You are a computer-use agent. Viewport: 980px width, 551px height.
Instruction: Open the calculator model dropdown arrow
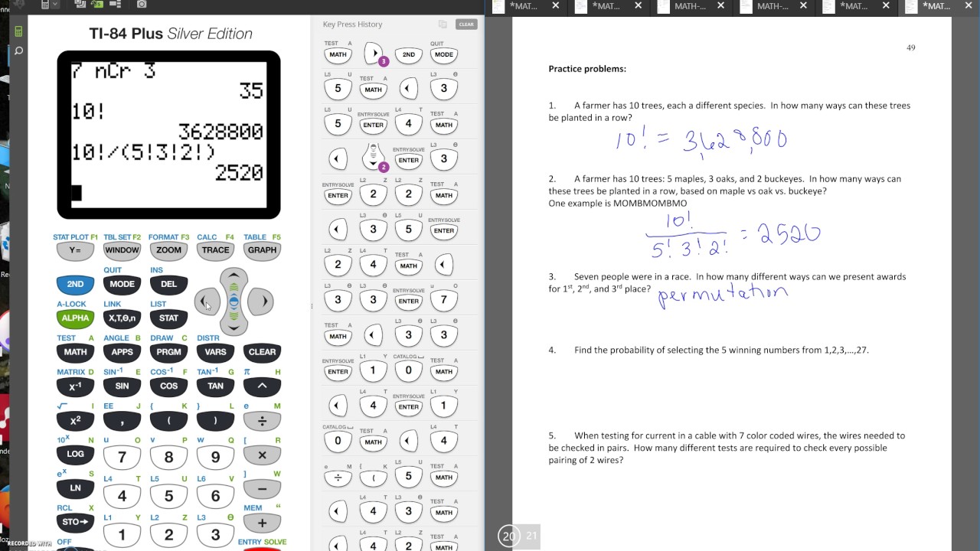(55, 5)
